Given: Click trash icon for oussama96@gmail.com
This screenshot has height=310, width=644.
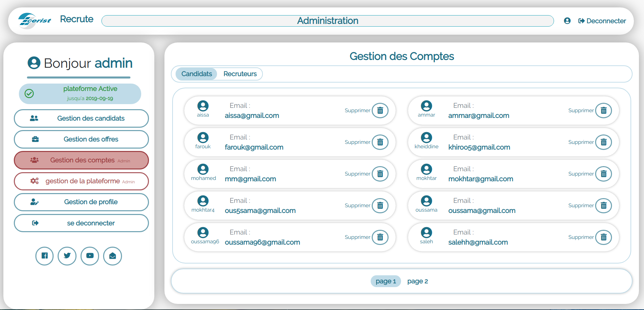Looking at the screenshot, I should pos(380,237).
